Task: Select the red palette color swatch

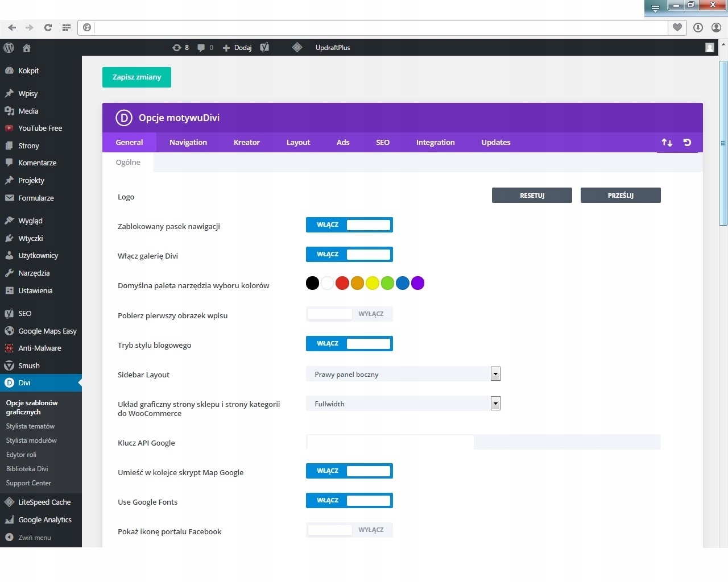Action: (x=342, y=283)
